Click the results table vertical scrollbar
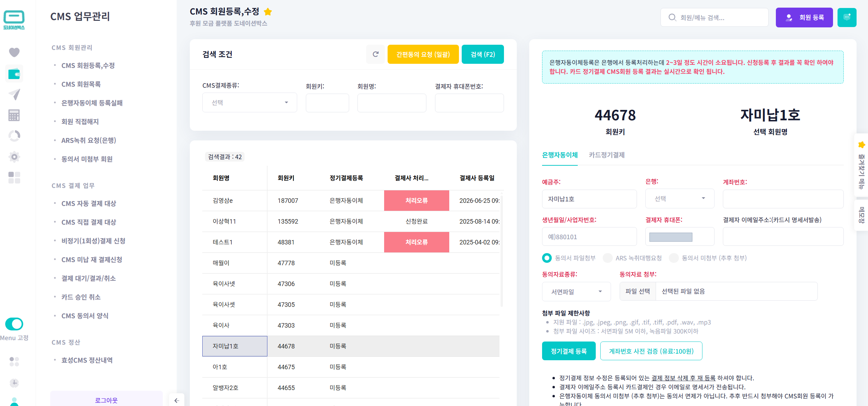This screenshot has width=868, height=406. coord(502,251)
